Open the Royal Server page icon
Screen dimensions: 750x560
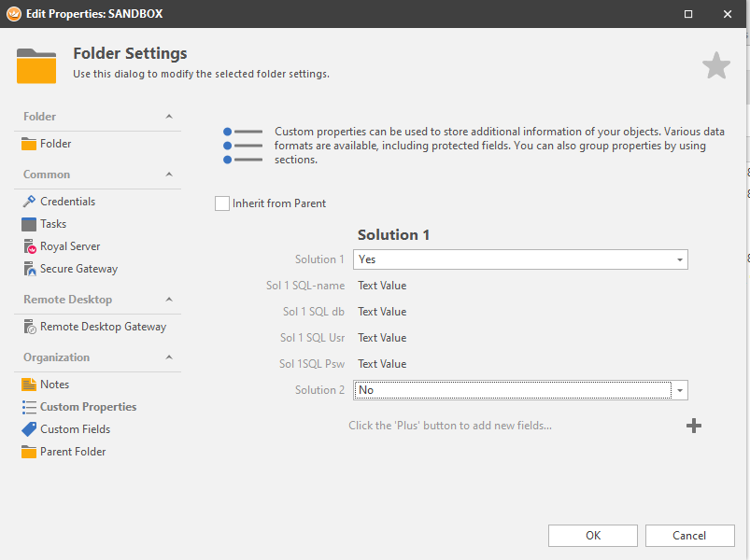tap(29, 246)
